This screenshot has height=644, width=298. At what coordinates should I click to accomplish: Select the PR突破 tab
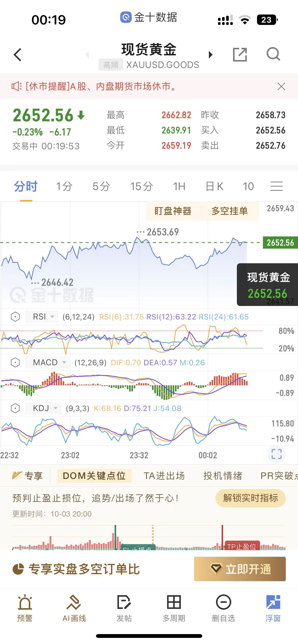(x=279, y=476)
